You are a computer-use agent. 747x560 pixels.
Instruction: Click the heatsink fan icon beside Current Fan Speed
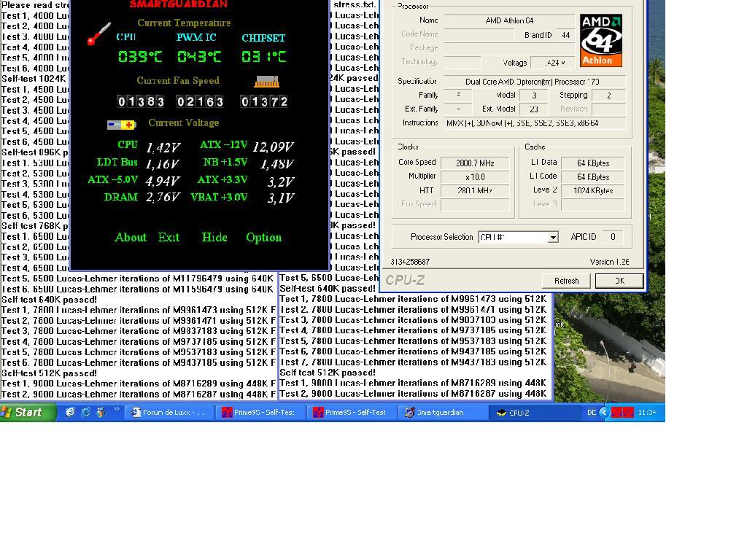267,82
